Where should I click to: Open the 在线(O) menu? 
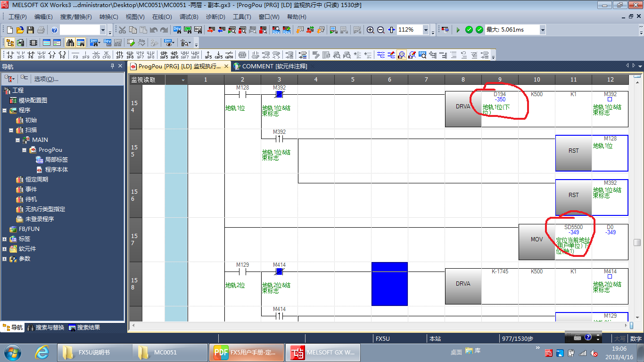point(162,17)
